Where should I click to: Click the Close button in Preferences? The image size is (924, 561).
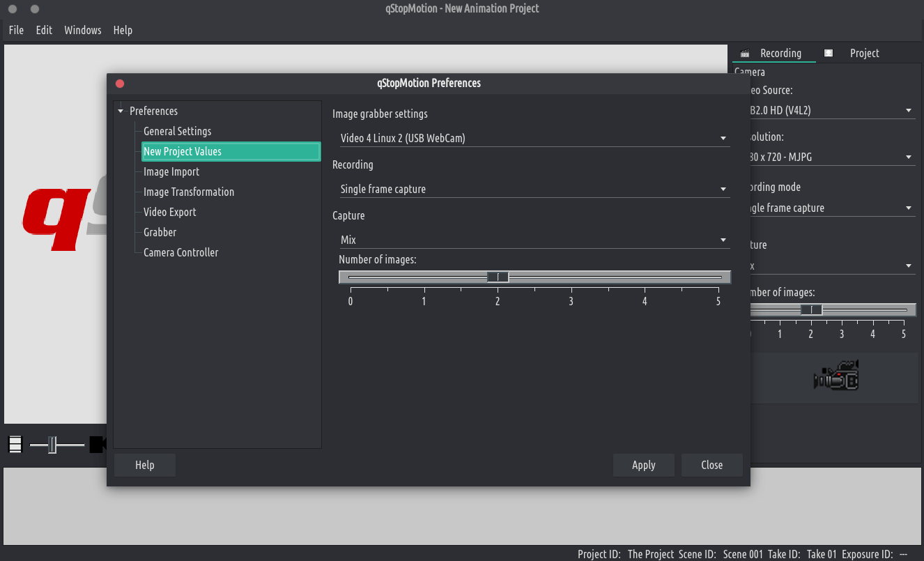pos(712,465)
